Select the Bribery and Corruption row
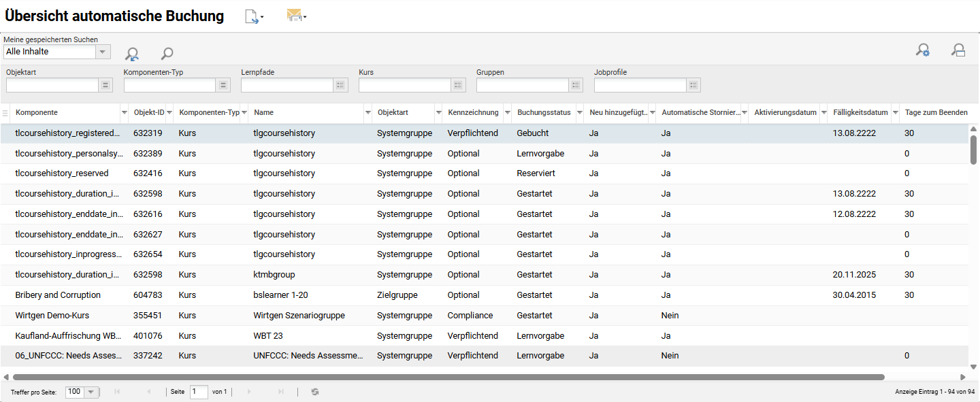 coord(58,295)
